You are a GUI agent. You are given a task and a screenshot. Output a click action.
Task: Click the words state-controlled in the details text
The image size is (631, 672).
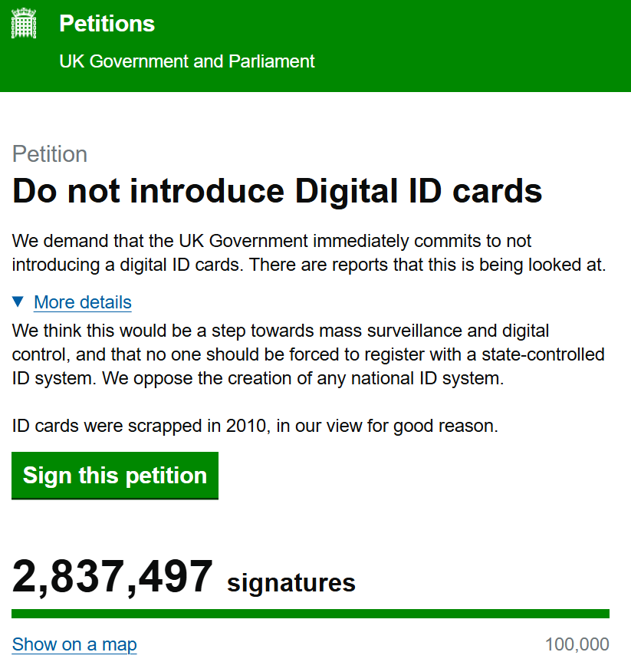coord(524,355)
